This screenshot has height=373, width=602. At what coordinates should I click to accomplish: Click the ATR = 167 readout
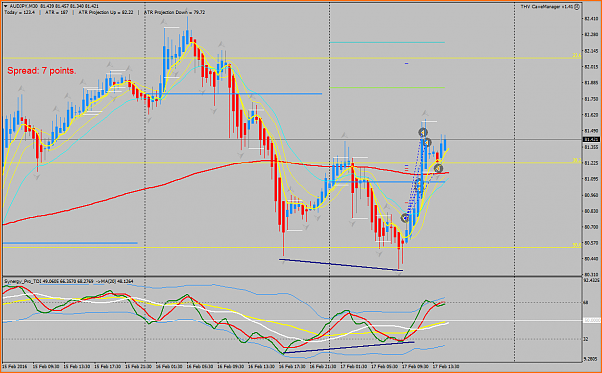[57, 12]
